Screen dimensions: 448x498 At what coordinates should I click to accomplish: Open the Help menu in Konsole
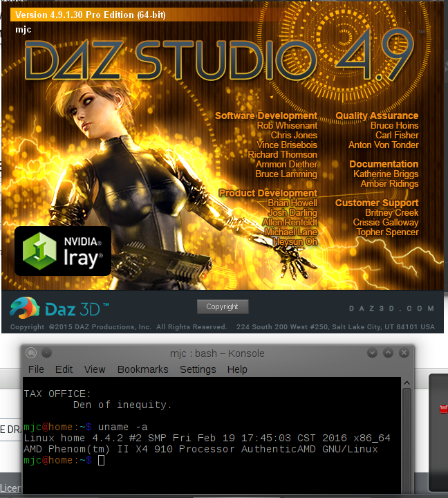[x=237, y=369]
